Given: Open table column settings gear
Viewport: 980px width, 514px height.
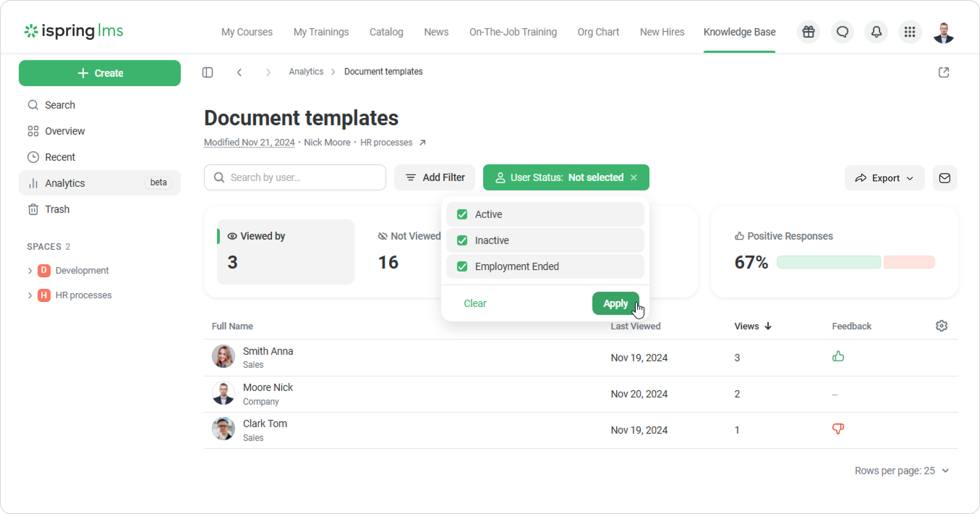Looking at the screenshot, I should tap(941, 326).
